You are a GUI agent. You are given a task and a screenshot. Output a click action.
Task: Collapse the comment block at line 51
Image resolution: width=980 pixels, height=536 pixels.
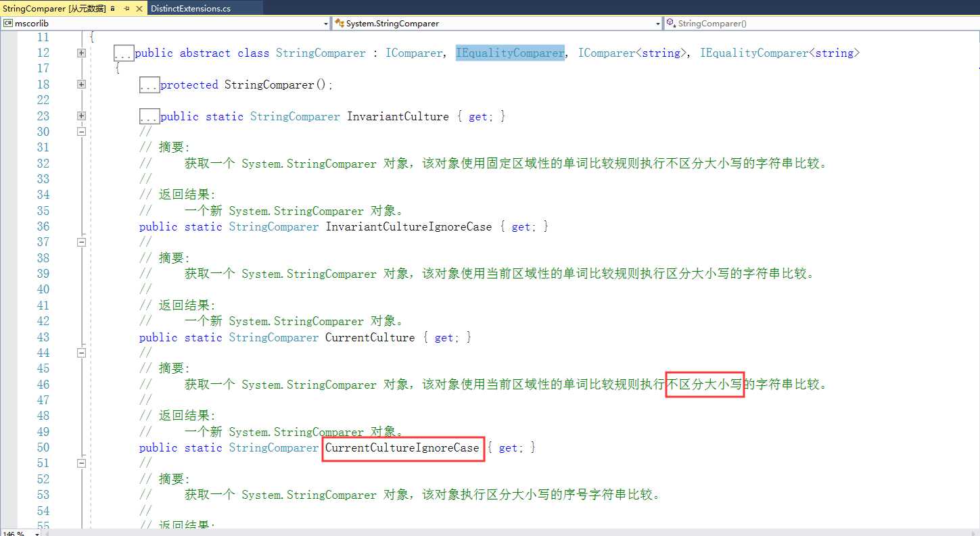(x=81, y=463)
